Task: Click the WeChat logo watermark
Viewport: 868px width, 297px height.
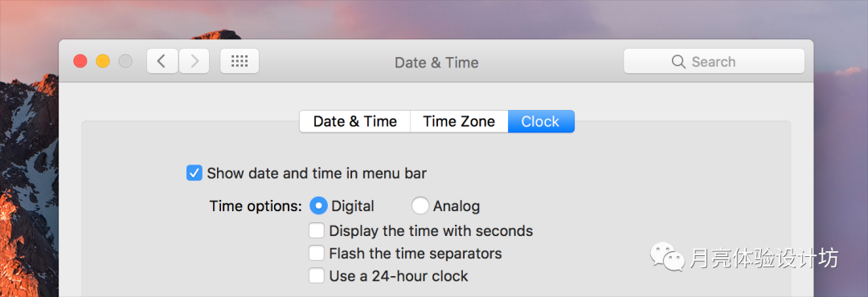Action: click(667, 257)
